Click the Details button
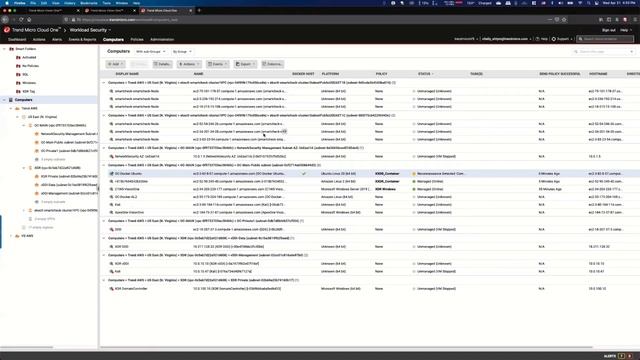 [x=162, y=64]
